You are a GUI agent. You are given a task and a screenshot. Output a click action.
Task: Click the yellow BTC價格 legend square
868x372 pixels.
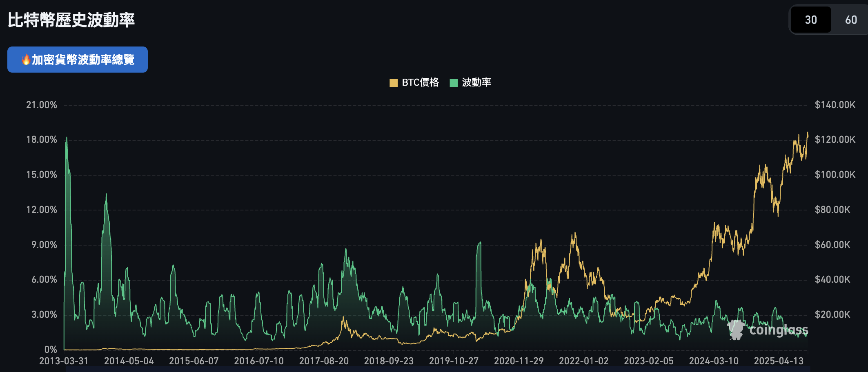394,82
